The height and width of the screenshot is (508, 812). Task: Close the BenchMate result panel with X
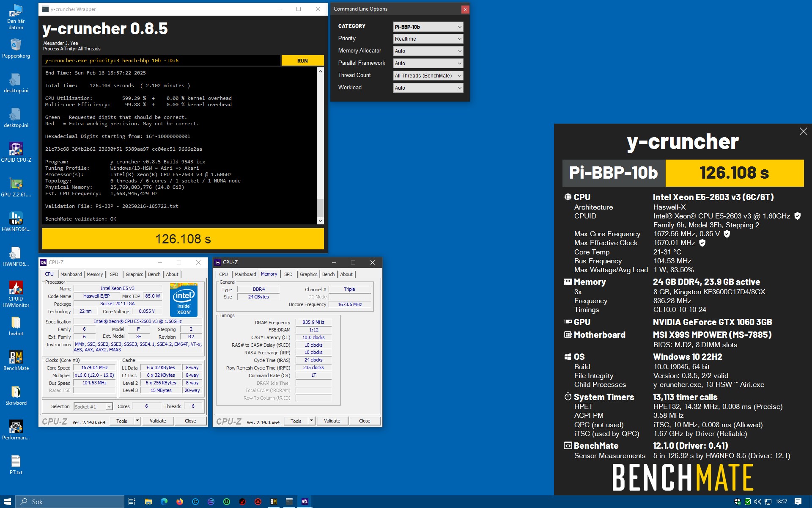[803, 131]
